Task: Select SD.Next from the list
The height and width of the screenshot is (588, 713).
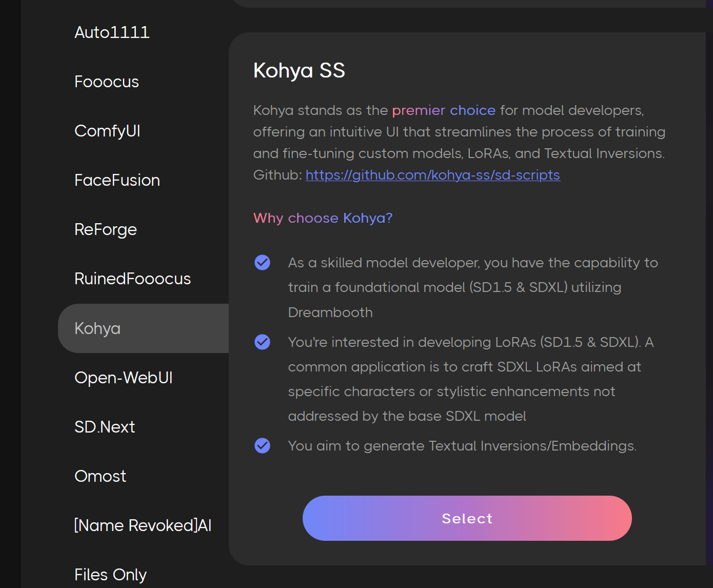Action: pyautogui.click(x=105, y=426)
